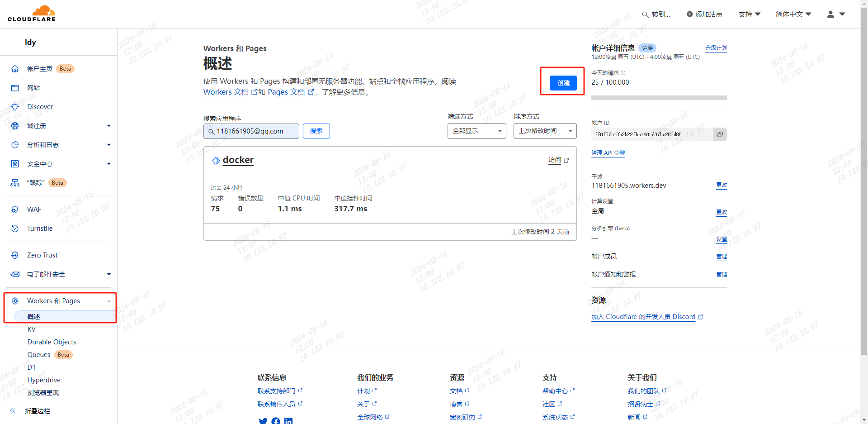Expand the 域注册 sidebar section
868x424 pixels.
[109, 126]
